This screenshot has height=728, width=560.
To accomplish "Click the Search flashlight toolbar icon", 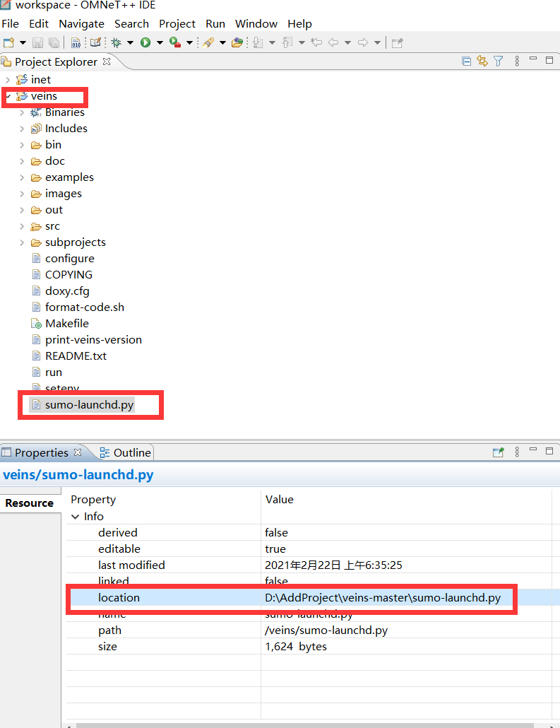I will (208, 42).
